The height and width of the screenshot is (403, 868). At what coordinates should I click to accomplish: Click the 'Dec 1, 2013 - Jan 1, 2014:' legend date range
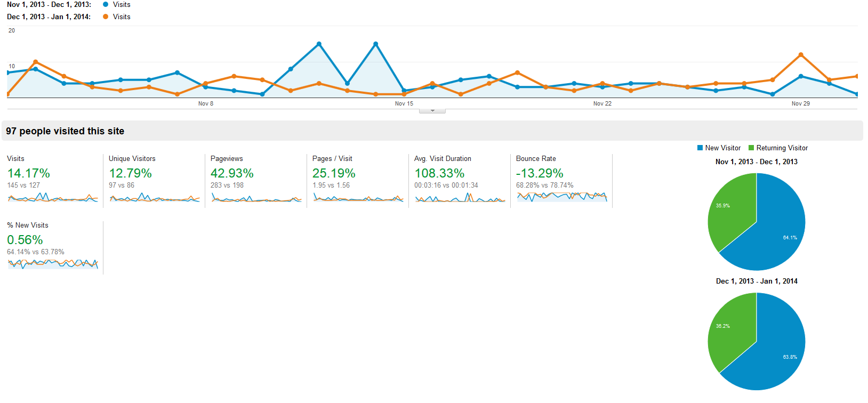point(49,17)
